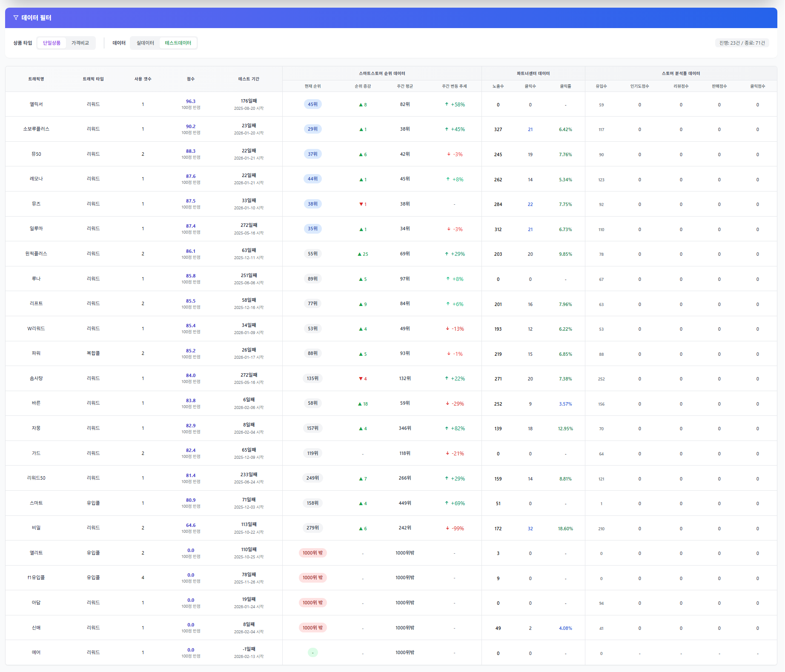Click the 점수 column header
This screenshot has width=785, height=672.
[x=191, y=79]
